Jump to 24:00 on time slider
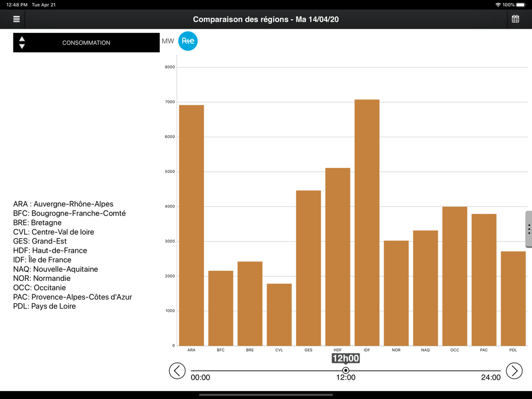532x399 pixels. tap(491, 377)
